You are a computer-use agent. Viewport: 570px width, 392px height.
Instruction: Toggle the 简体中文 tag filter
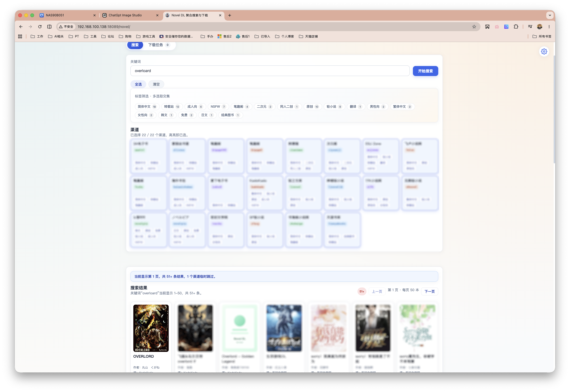(x=147, y=107)
